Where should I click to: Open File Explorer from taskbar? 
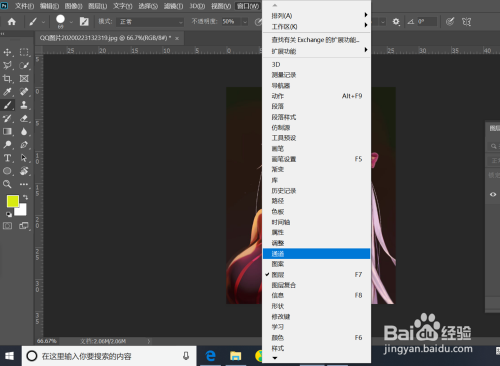[235, 356]
